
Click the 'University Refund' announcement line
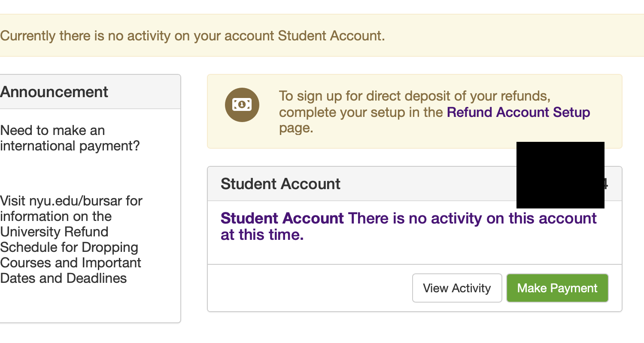pyautogui.click(x=55, y=232)
